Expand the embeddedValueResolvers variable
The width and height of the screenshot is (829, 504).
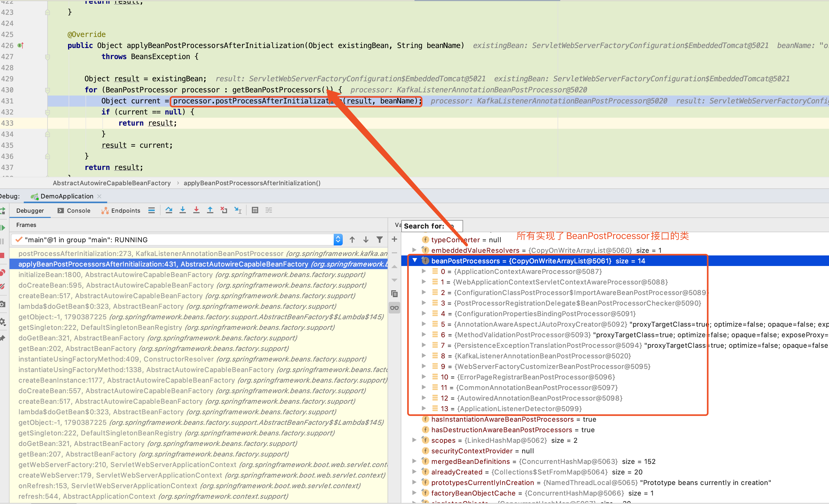click(x=415, y=250)
